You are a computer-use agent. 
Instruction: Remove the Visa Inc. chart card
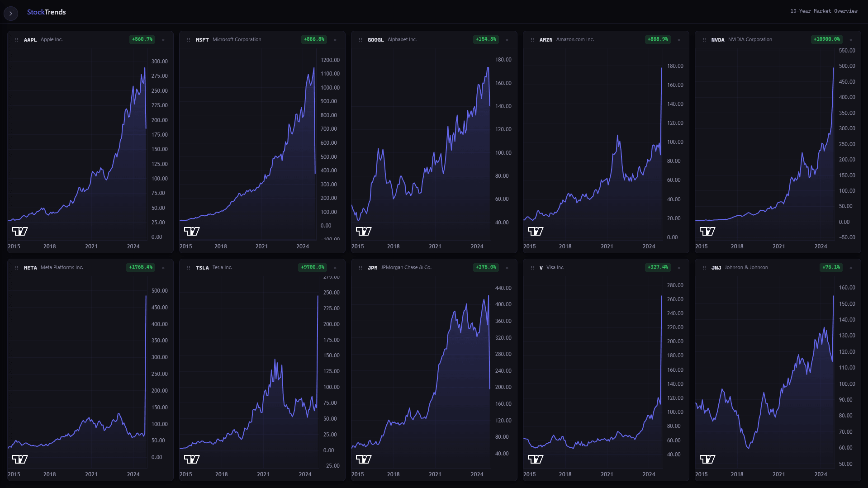pos(679,268)
